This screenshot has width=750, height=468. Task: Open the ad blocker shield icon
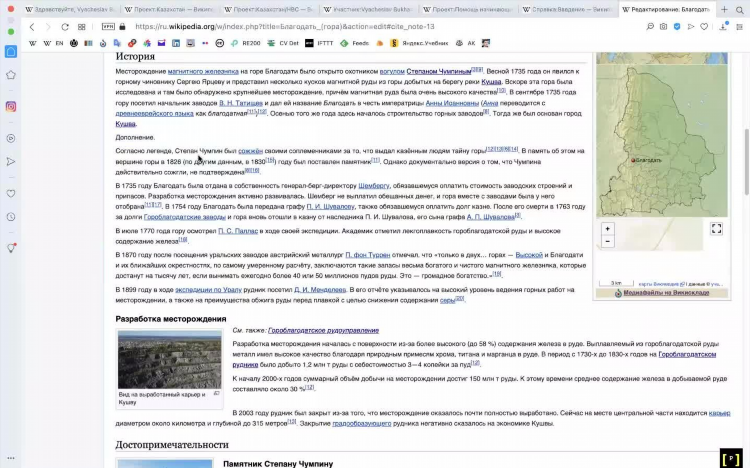point(677,27)
